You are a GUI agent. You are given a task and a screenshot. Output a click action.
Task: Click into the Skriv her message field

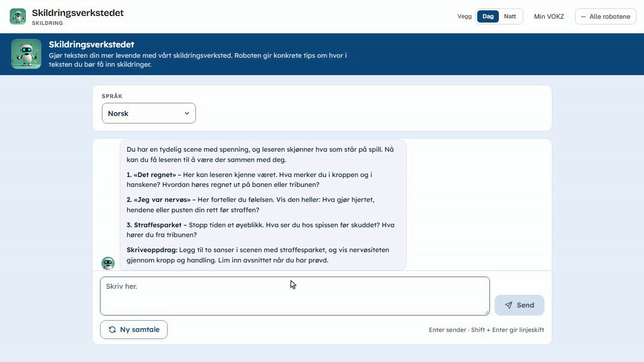[x=295, y=296]
